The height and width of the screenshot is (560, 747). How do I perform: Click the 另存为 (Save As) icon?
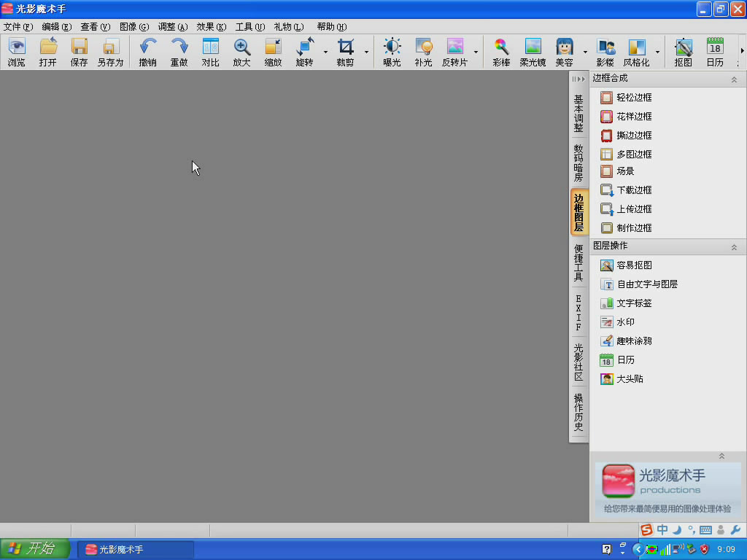pyautogui.click(x=111, y=52)
